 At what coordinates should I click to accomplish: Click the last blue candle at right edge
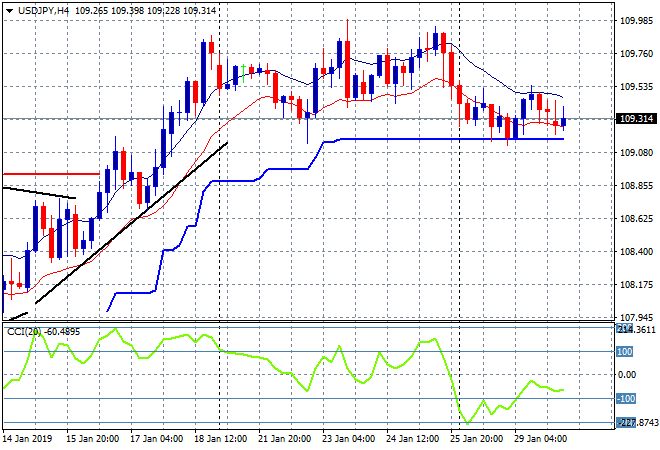564,122
